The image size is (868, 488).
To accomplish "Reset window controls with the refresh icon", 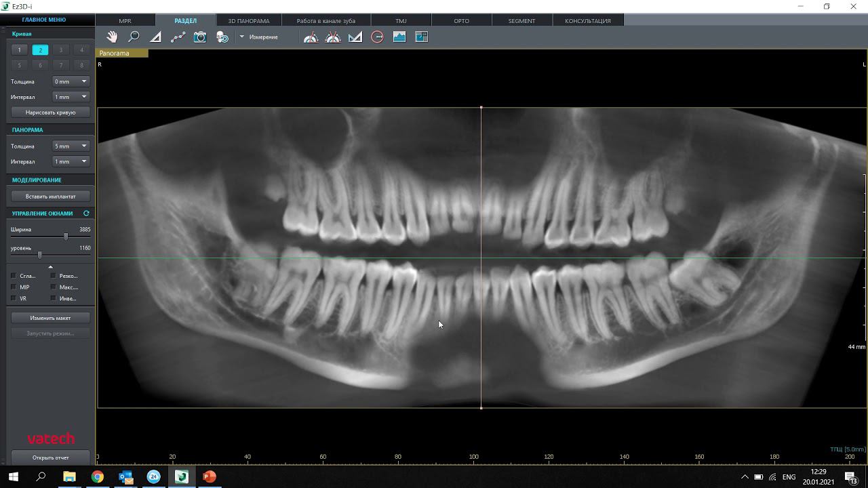I will [x=86, y=213].
